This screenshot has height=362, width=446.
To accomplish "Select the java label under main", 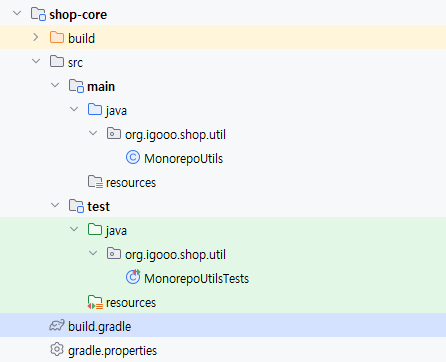I will tap(116, 111).
